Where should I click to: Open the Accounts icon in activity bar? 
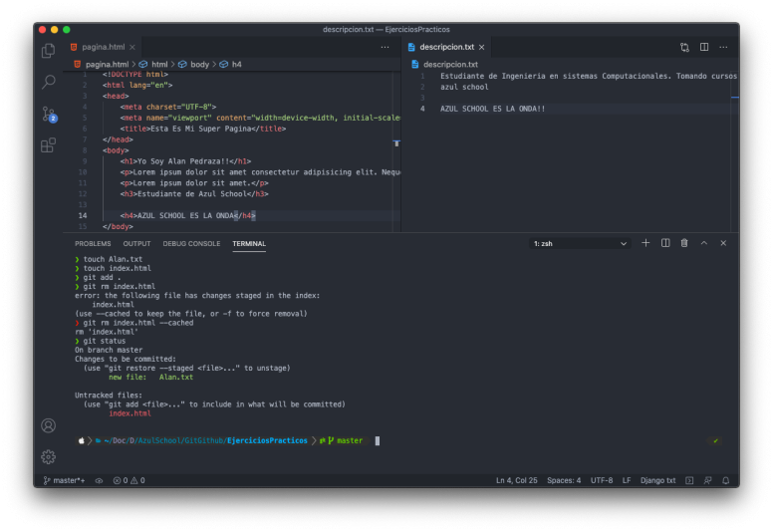(x=48, y=425)
